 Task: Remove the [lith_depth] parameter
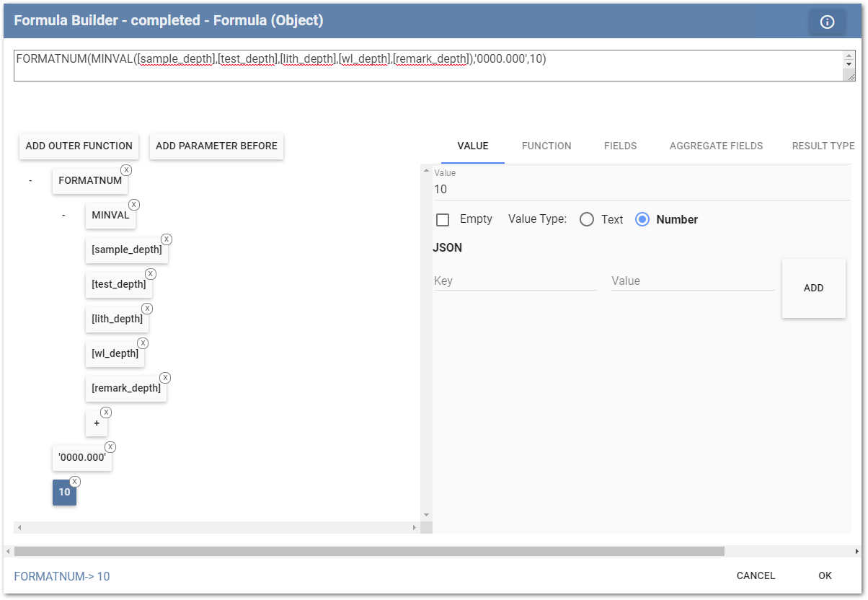(x=147, y=308)
